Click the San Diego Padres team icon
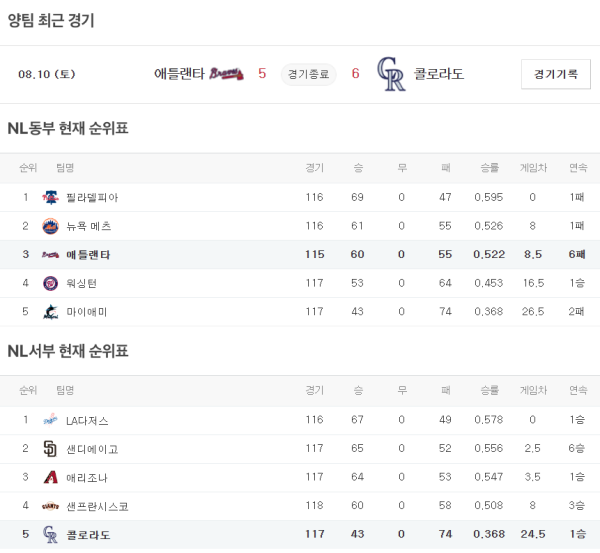The height and width of the screenshot is (553, 600). pyautogui.click(x=50, y=449)
